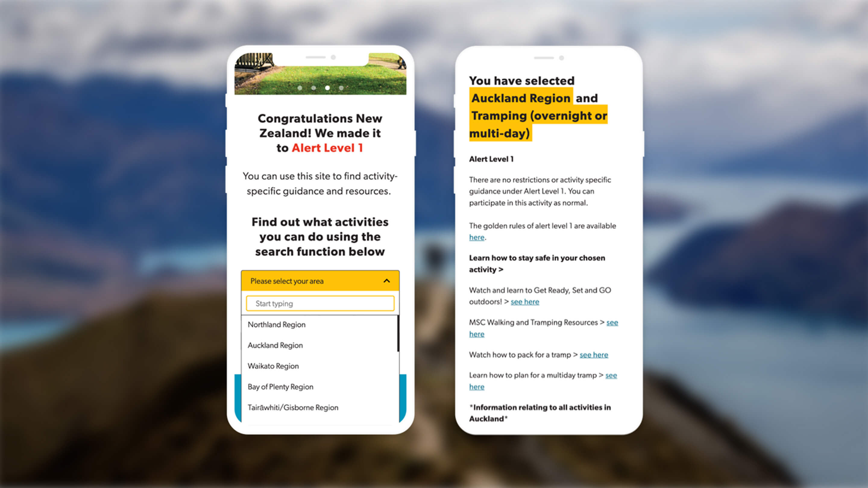This screenshot has width=868, height=488.
Task: Click 'here' link for golden rules
Action: [477, 237]
